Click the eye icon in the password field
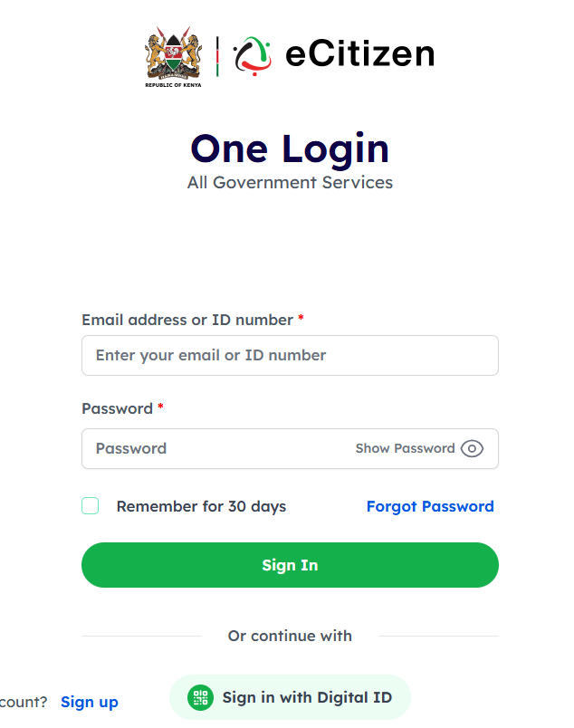The height and width of the screenshot is (728, 574). 472,448
